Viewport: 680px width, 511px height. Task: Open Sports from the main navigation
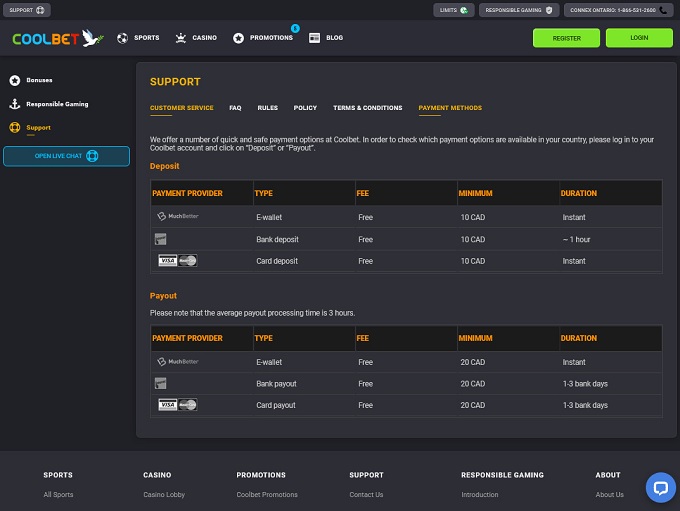(138, 38)
